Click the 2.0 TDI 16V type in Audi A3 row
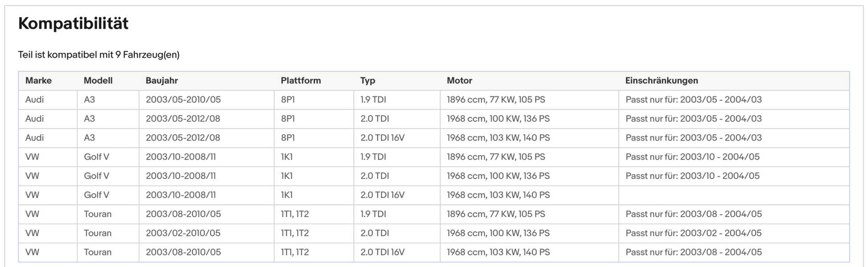 [x=382, y=138]
